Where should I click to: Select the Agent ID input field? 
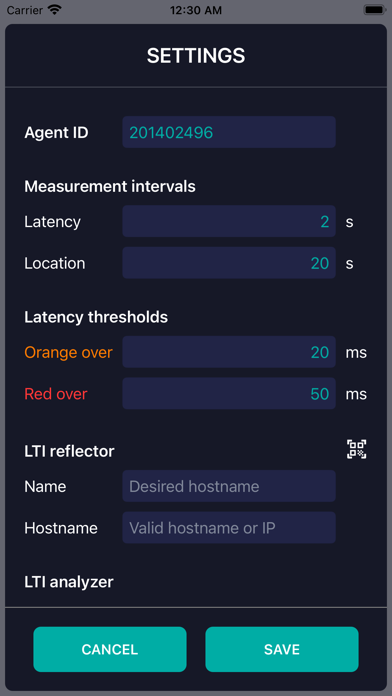point(229,132)
